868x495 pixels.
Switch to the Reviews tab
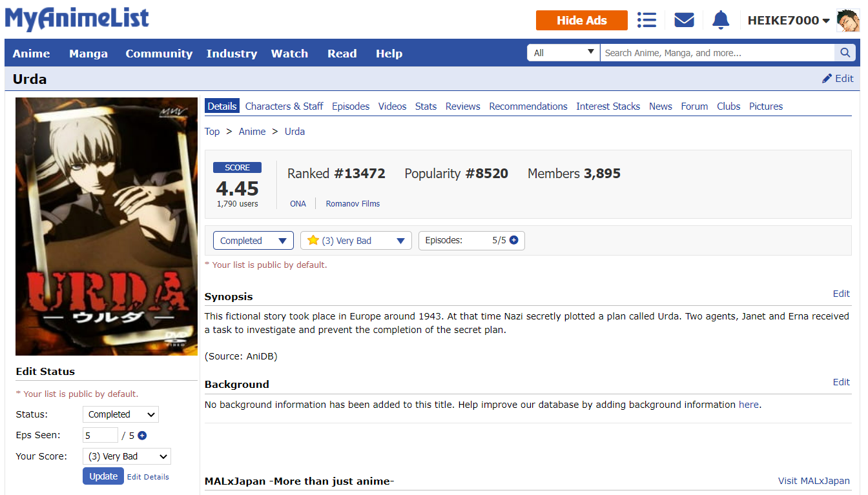click(462, 106)
